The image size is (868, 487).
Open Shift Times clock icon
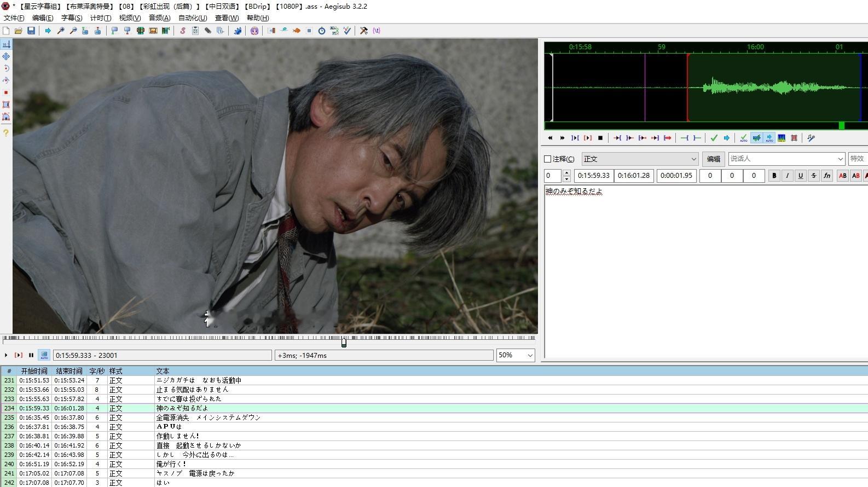pyautogui.click(x=322, y=31)
